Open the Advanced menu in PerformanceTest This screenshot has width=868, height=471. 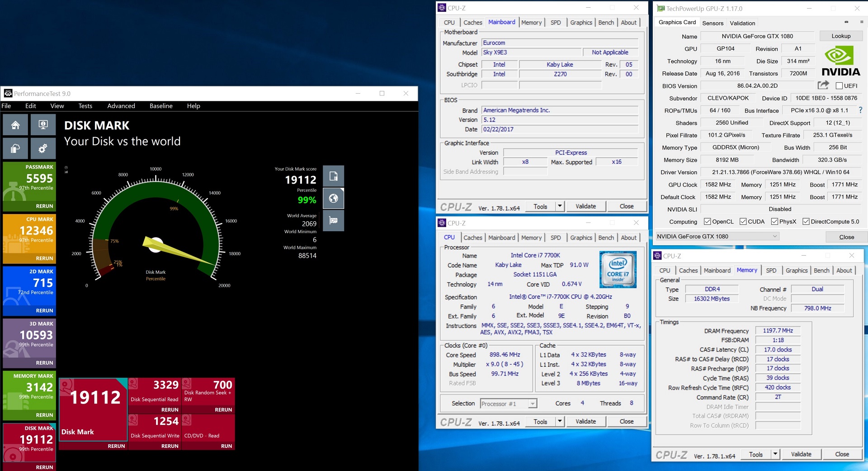(121, 106)
